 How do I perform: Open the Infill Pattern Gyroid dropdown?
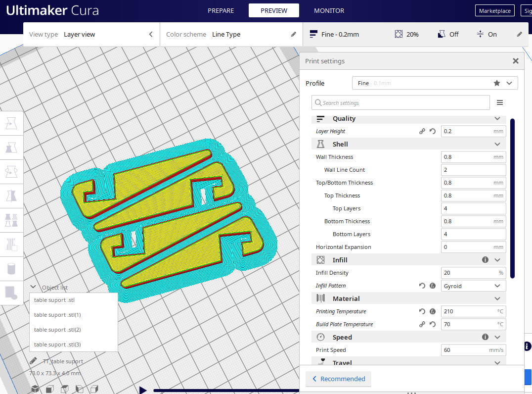[473, 286]
